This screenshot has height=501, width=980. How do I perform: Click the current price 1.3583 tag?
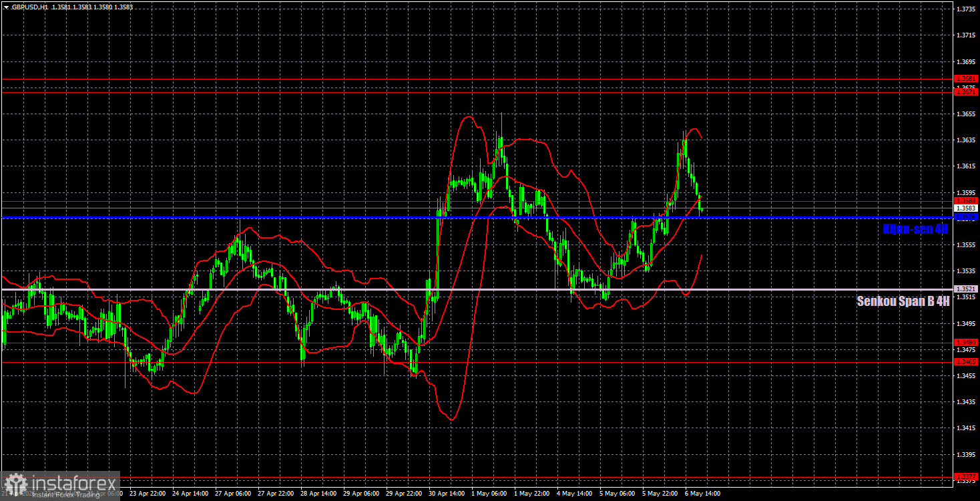point(966,208)
